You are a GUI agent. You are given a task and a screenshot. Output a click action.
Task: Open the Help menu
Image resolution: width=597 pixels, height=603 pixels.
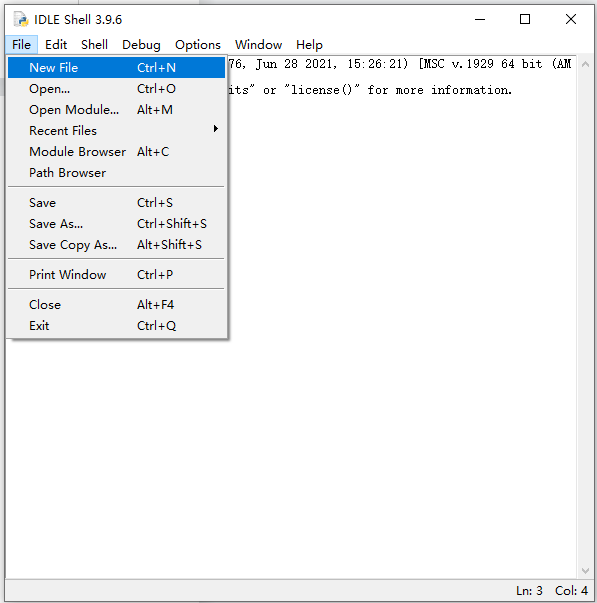[309, 45]
